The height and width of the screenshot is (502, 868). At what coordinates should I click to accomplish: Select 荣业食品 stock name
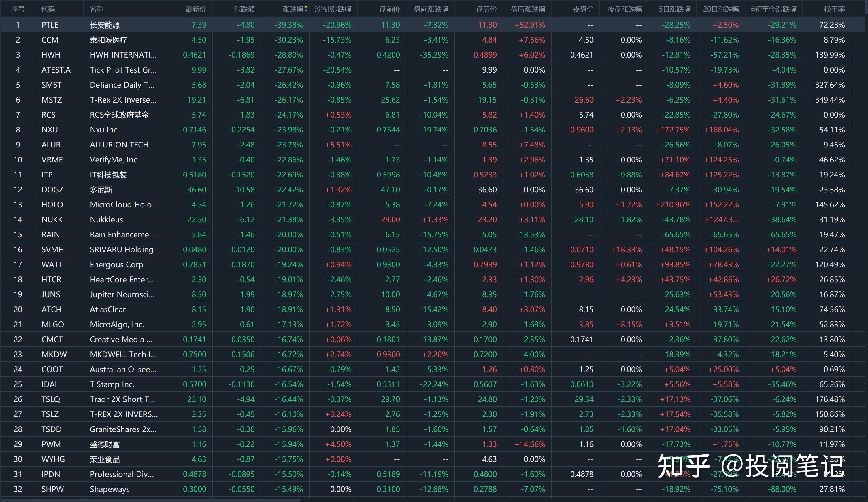(105, 459)
